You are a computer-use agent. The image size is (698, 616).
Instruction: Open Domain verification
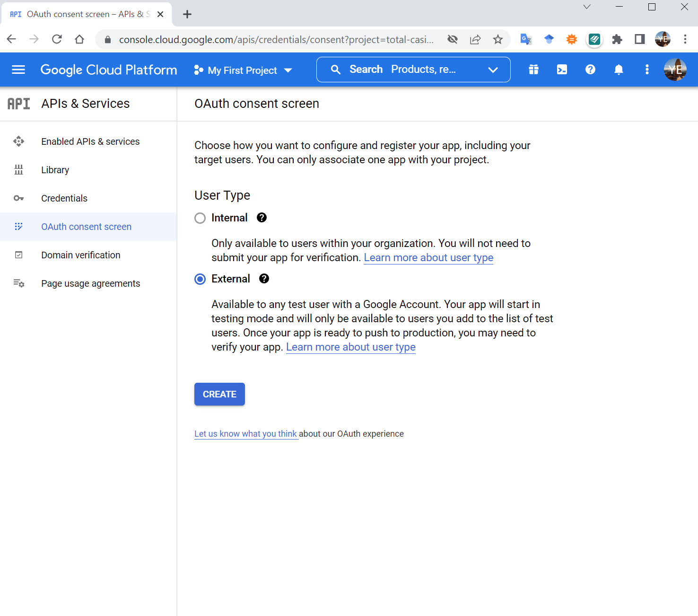(x=88, y=255)
